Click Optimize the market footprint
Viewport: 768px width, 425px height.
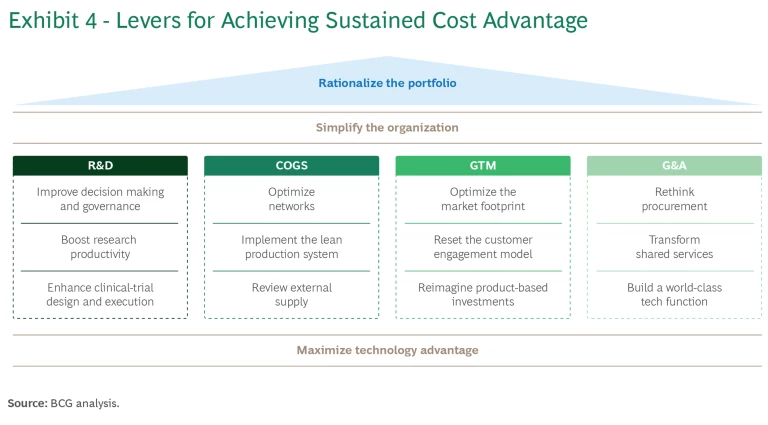point(483,199)
